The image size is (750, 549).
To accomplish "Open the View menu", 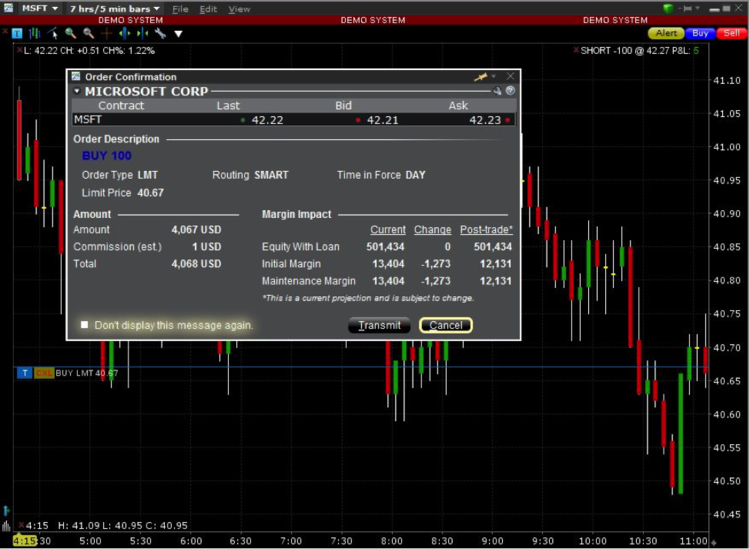I will pyautogui.click(x=239, y=9).
